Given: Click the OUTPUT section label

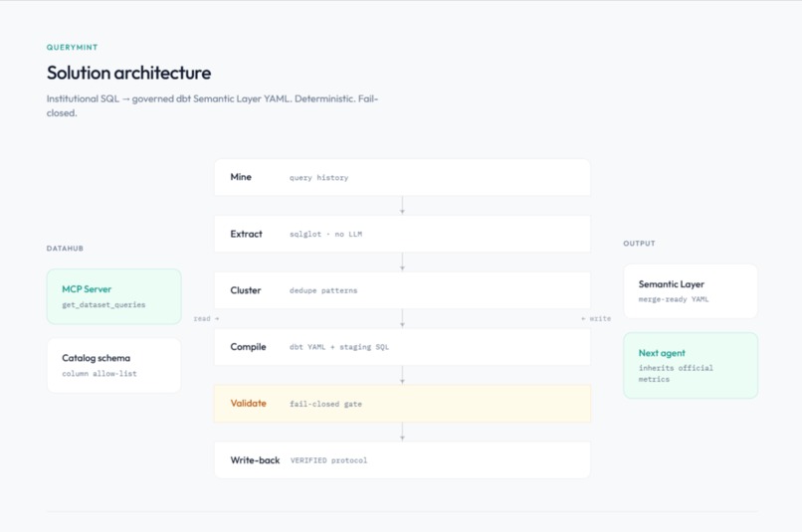Looking at the screenshot, I should (640, 244).
